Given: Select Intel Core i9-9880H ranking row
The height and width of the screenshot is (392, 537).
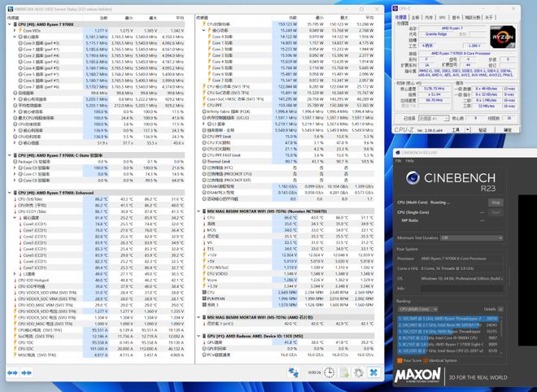Looking at the screenshot, I should [447, 338].
